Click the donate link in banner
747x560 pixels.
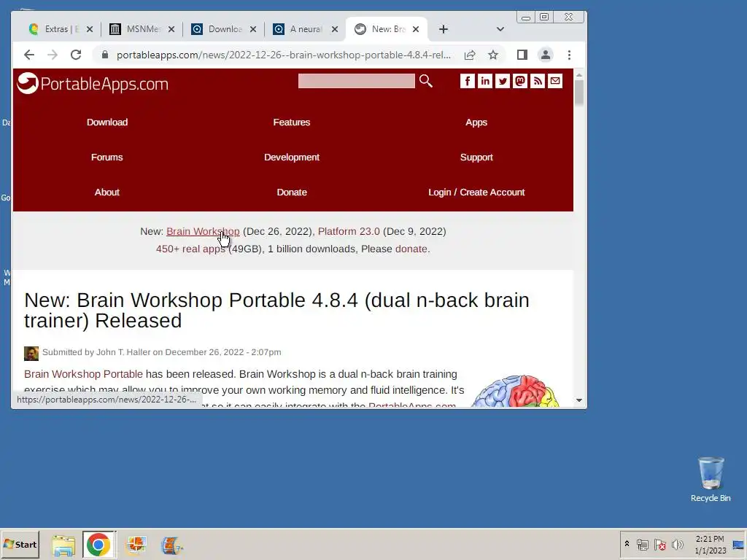point(411,249)
